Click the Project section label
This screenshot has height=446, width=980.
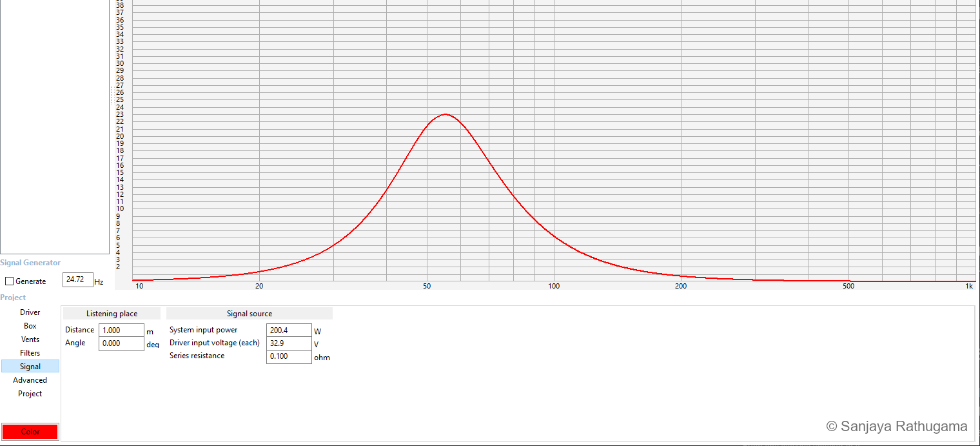click(x=13, y=298)
